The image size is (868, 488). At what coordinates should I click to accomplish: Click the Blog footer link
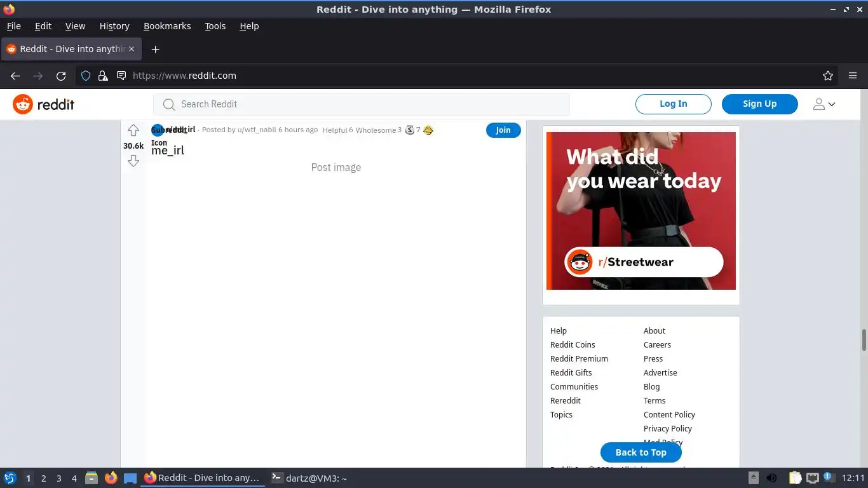coord(651,387)
